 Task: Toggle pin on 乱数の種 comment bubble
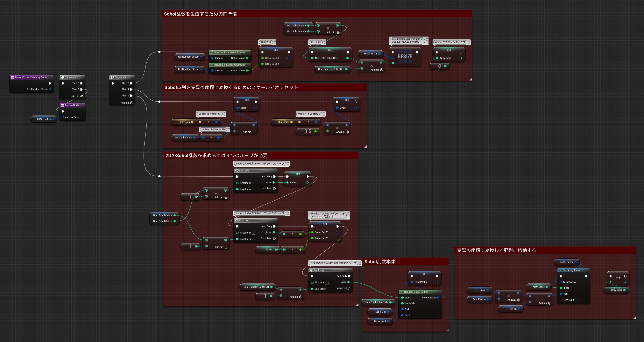tap(275, 41)
